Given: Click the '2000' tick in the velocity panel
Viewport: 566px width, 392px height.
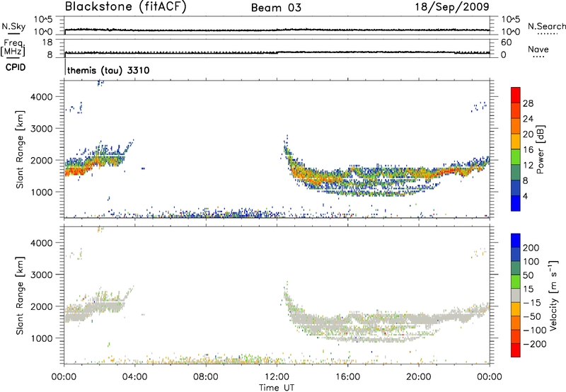Looking at the screenshot, I should tap(42, 306).
